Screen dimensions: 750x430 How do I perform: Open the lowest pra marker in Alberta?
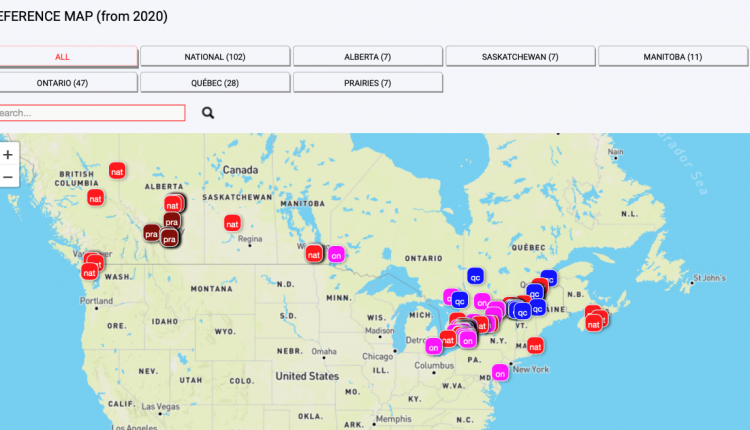[x=169, y=239]
